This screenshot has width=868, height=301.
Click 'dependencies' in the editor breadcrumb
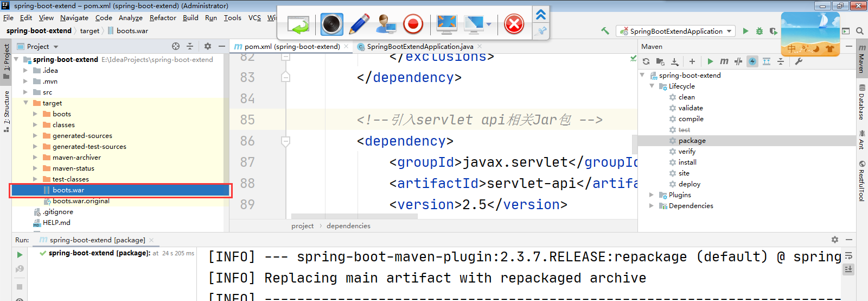pos(348,226)
